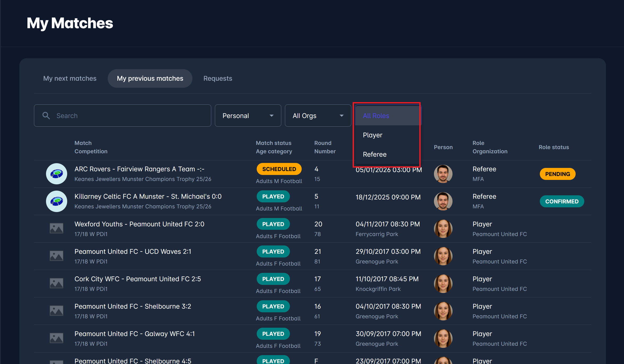The image size is (624, 364).
Task: Choose Player role option
Action: coord(373,135)
